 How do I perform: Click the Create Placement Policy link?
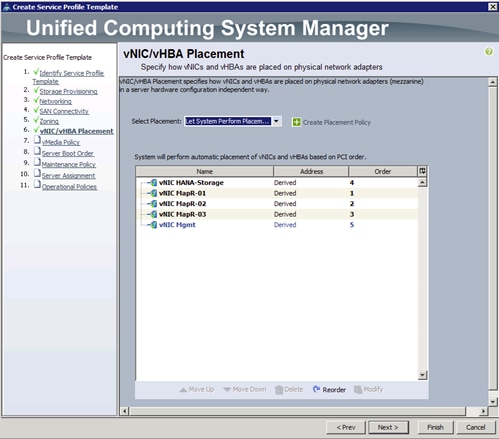(337, 122)
